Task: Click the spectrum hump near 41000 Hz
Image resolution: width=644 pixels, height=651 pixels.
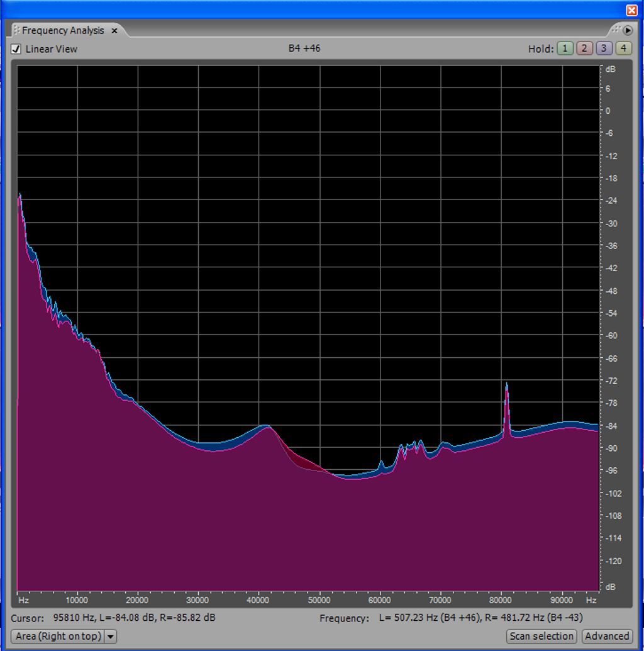Action: pos(267,428)
